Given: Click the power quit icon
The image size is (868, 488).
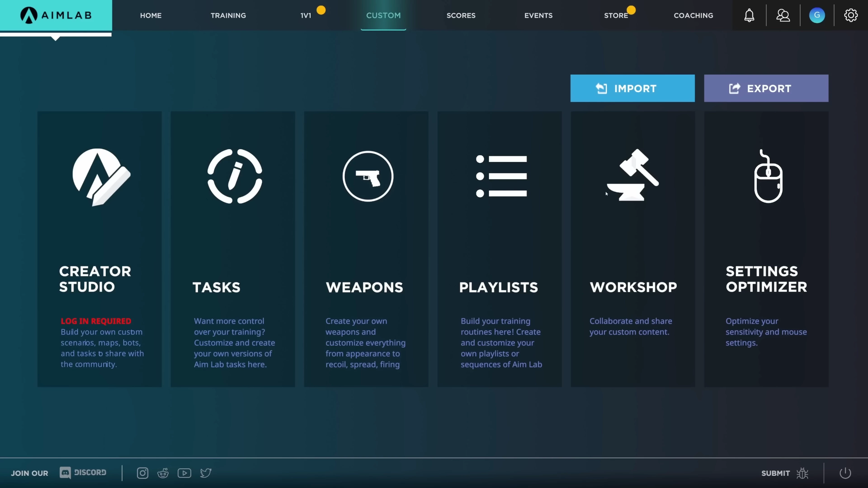Looking at the screenshot, I should tap(845, 473).
